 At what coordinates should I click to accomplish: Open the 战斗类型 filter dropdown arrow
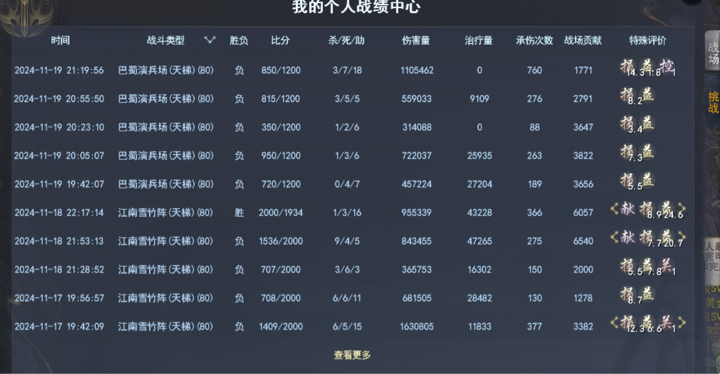coord(210,40)
